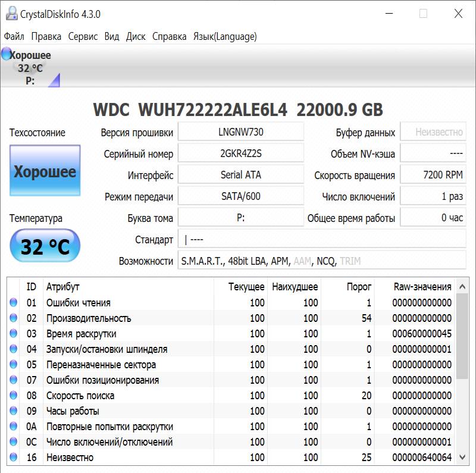Click the 32 °C temperature button

[x=45, y=246]
